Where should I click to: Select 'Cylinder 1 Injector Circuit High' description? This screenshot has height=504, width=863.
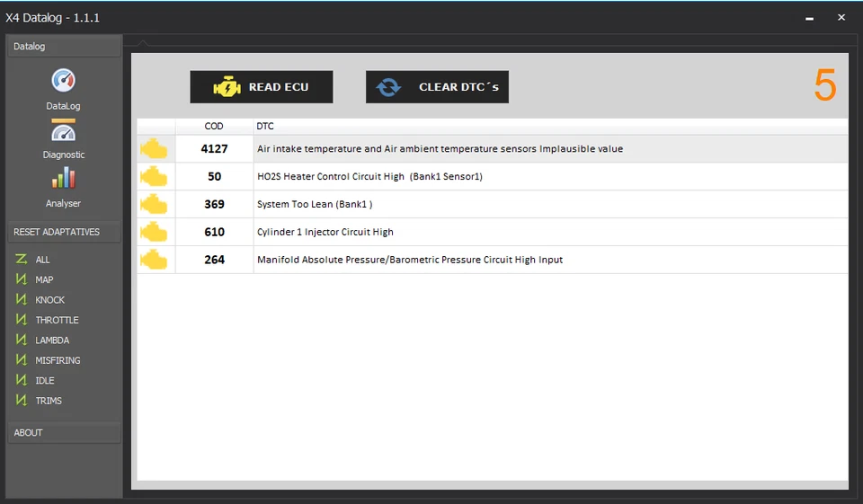coord(325,232)
